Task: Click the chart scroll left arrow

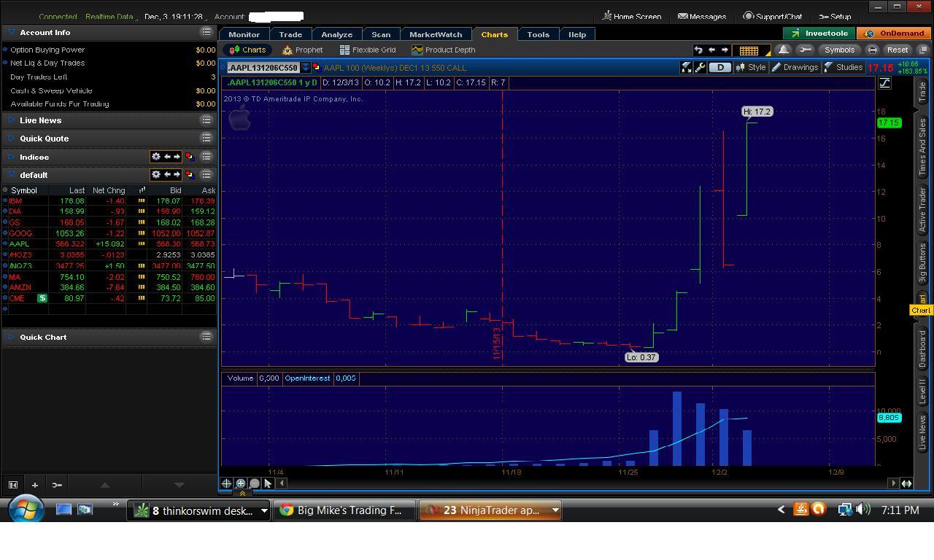Action: [282, 483]
